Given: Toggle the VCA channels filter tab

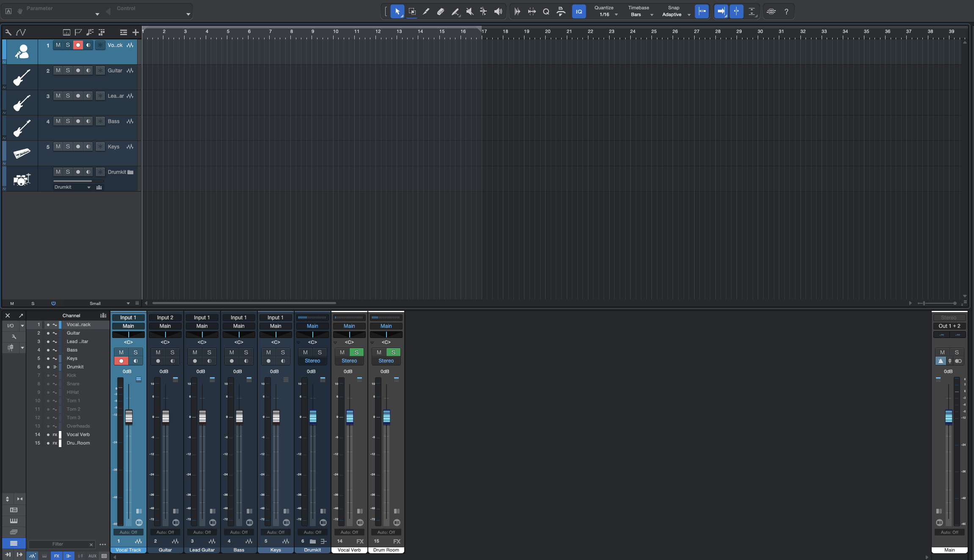Looking at the screenshot, I should [80, 556].
